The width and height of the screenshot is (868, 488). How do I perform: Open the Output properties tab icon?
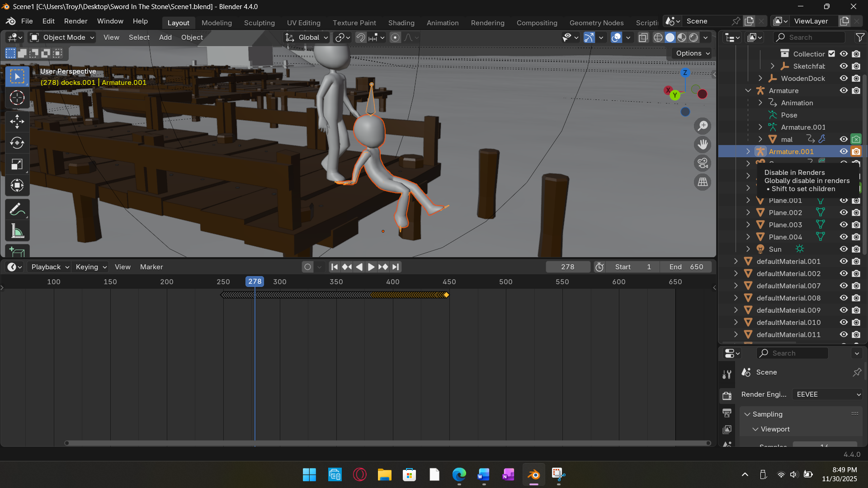[727, 413]
